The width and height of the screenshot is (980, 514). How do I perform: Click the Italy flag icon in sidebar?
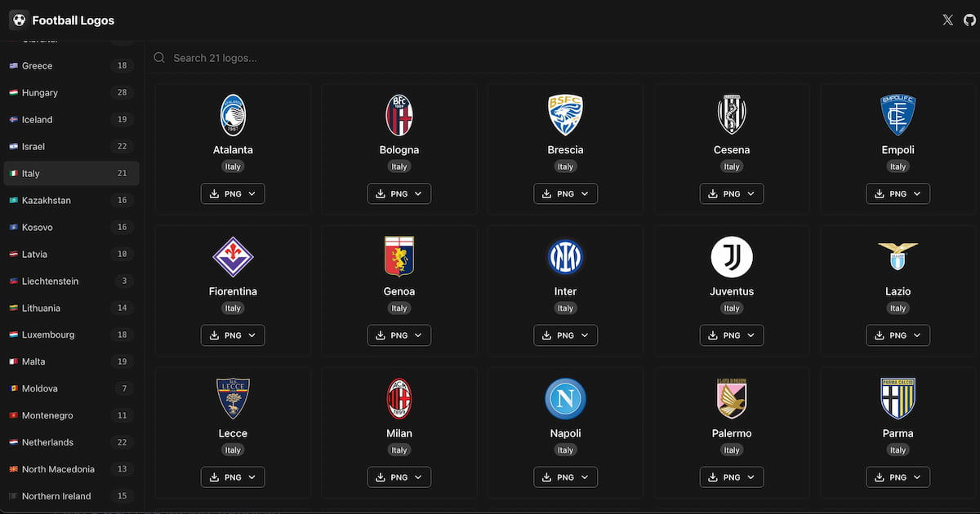point(13,173)
